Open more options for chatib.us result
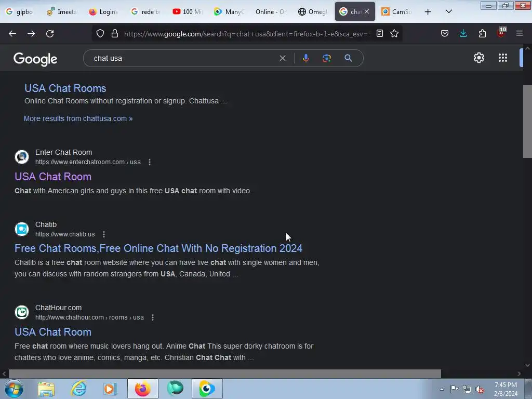 pos(104,234)
